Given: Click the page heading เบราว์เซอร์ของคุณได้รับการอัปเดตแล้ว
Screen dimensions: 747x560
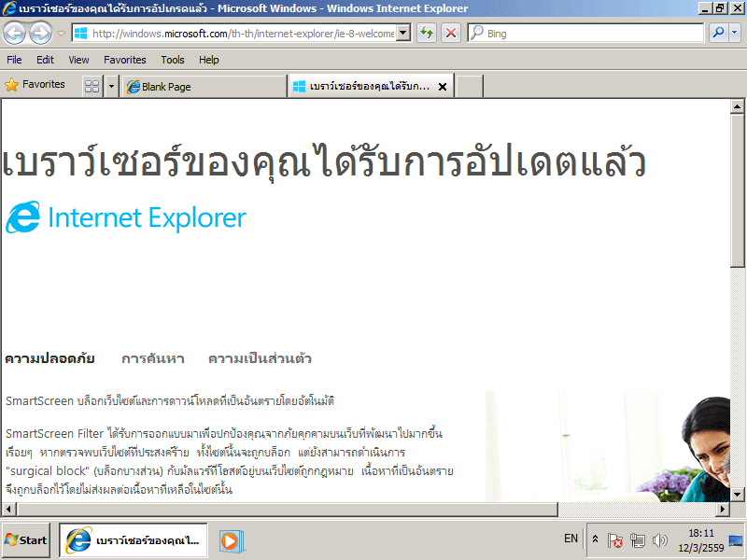Looking at the screenshot, I should pos(324,161).
